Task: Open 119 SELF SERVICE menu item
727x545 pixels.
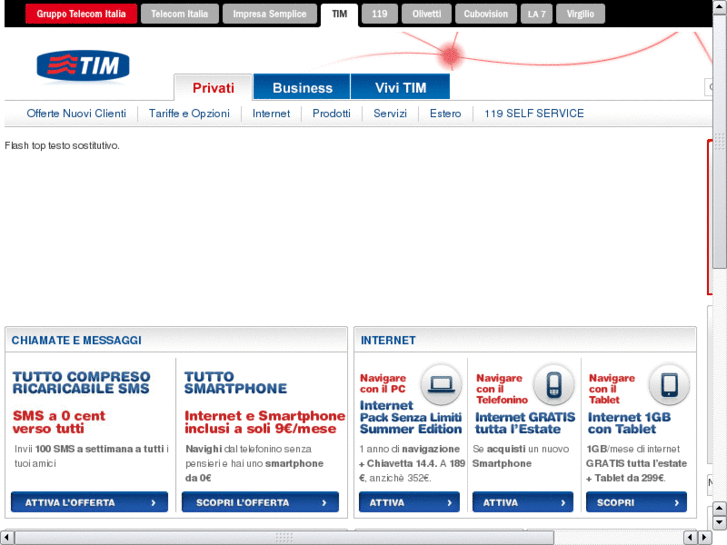Action: point(534,113)
